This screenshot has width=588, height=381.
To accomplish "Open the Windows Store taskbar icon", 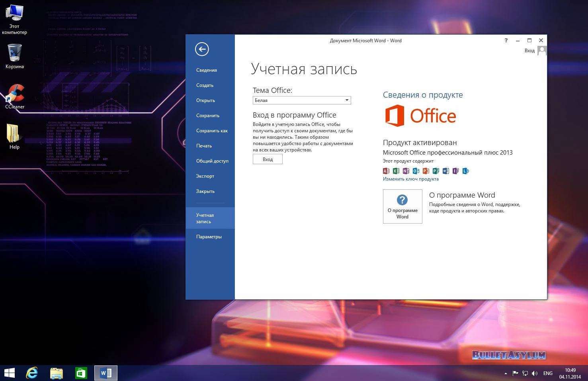I will [x=81, y=373].
